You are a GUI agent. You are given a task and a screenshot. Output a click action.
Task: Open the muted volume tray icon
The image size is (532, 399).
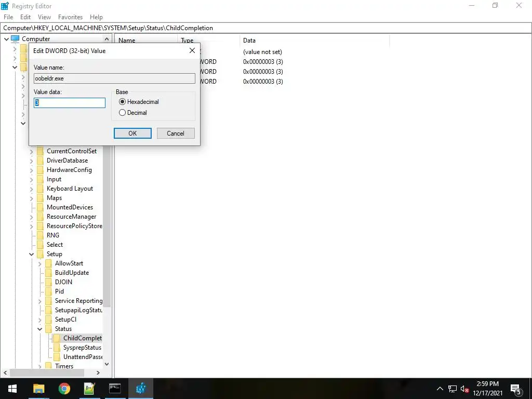[464, 389]
